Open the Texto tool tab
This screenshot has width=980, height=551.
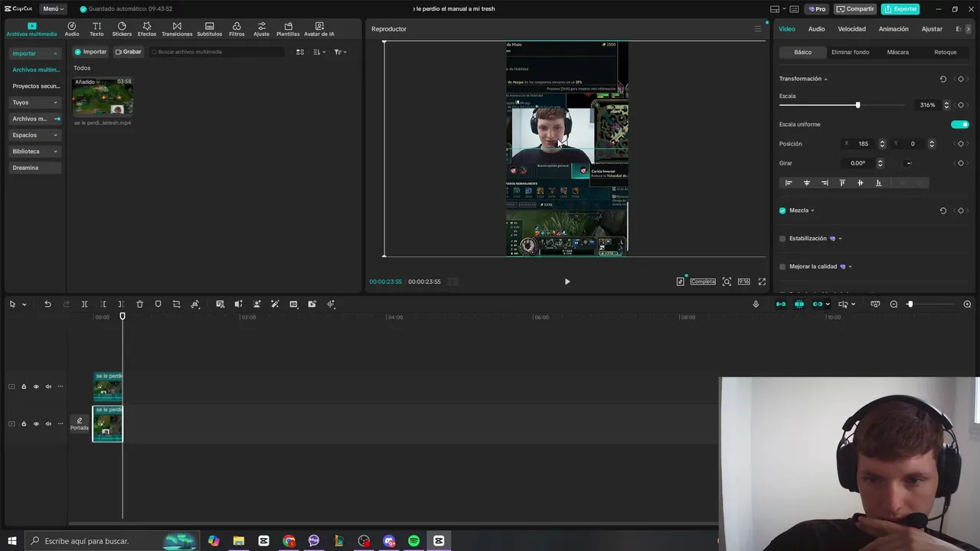(x=96, y=29)
